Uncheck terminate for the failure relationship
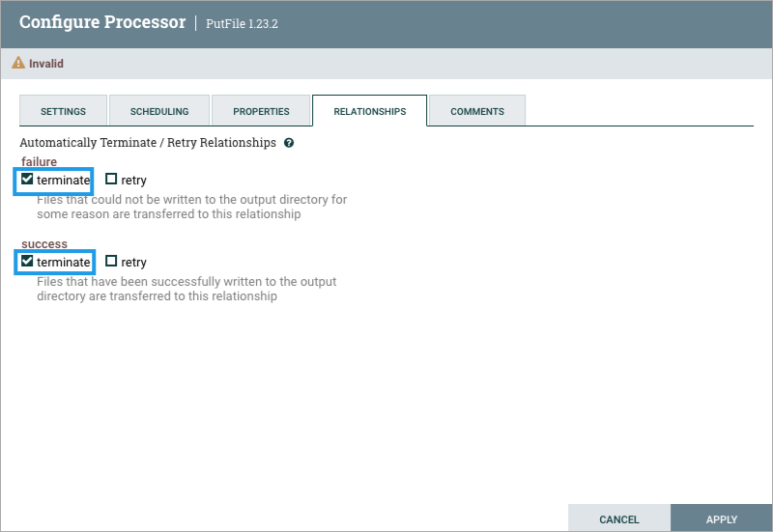The width and height of the screenshot is (773, 532). (x=27, y=180)
